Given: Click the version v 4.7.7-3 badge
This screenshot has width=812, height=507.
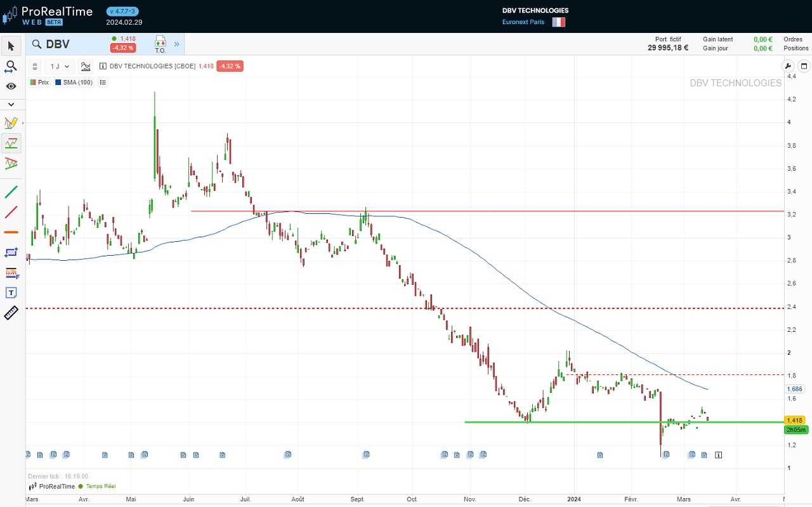Looking at the screenshot, I should point(122,11).
